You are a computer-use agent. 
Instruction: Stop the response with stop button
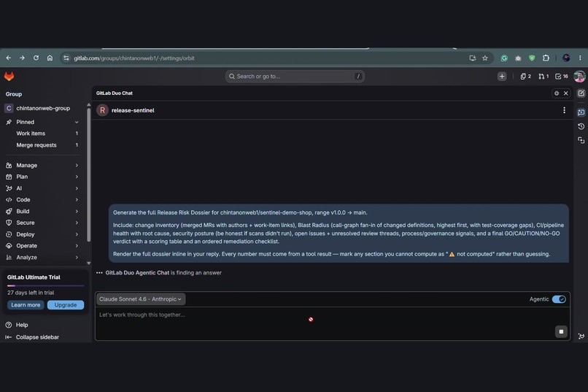(x=561, y=331)
